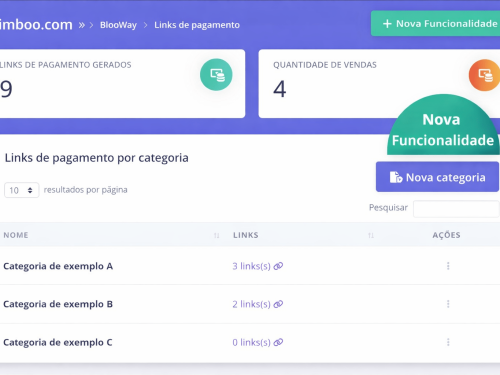Click the Nova categoria button
The width and height of the screenshot is (500, 375).
(437, 177)
